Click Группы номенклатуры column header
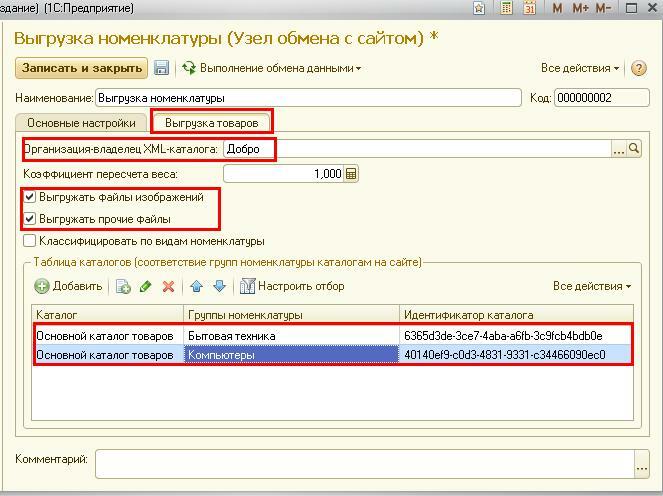663x496 pixels. (x=291, y=315)
